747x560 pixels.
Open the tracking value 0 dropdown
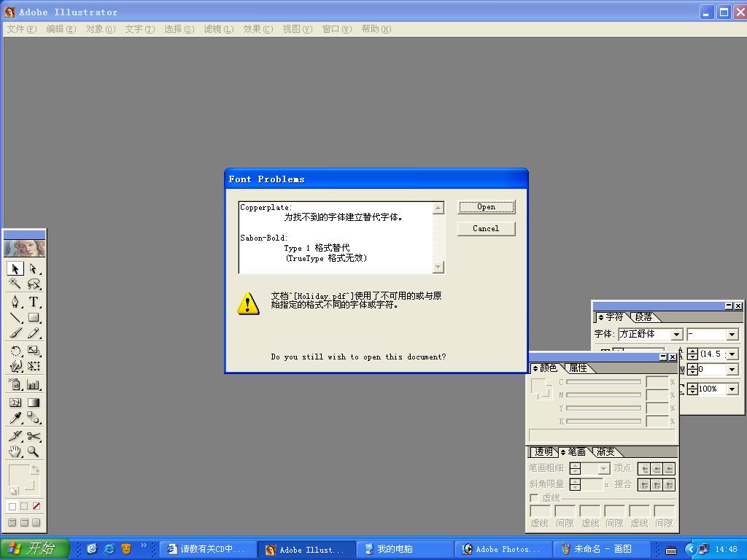click(732, 370)
